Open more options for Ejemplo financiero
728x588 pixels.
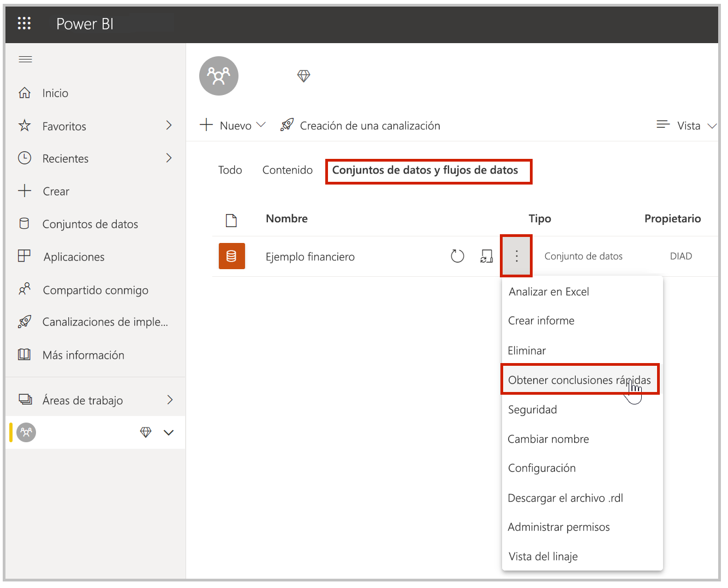pyautogui.click(x=516, y=256)
